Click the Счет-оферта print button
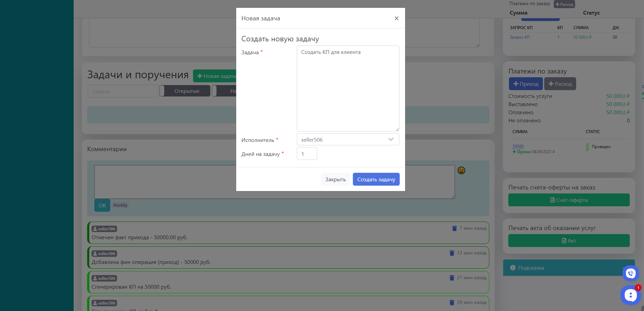This screenshot has width=644, height=311. (569, 200)
